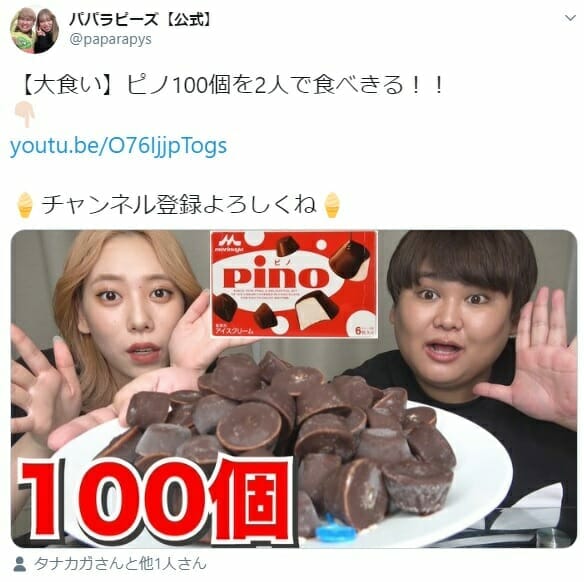Click the tagged people person icon

tap(20, 564)
